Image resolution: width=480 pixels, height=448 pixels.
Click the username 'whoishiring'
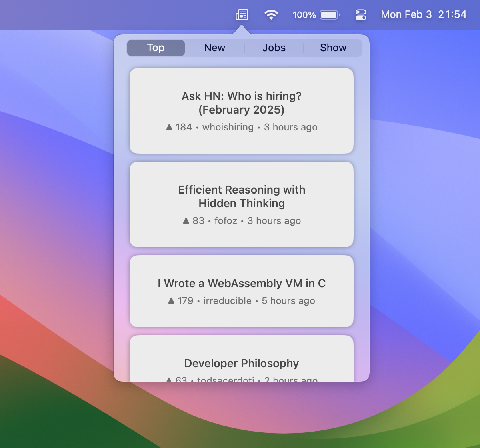click(228, 127)
